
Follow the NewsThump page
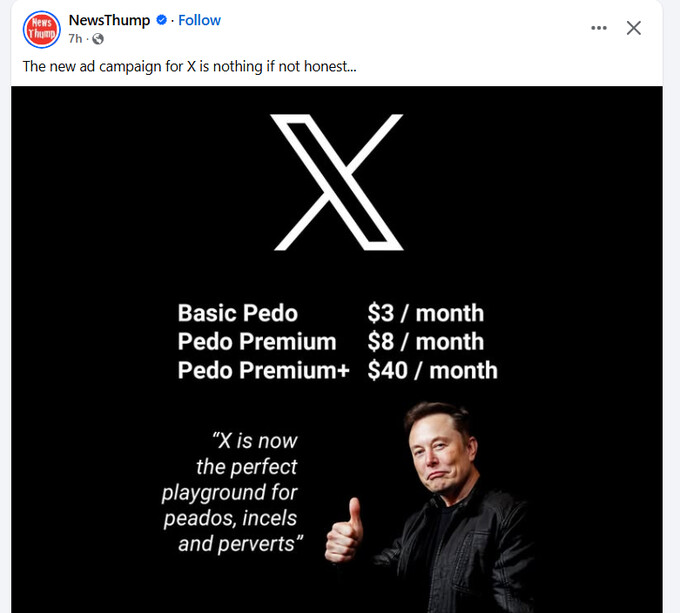click(200, 20)
